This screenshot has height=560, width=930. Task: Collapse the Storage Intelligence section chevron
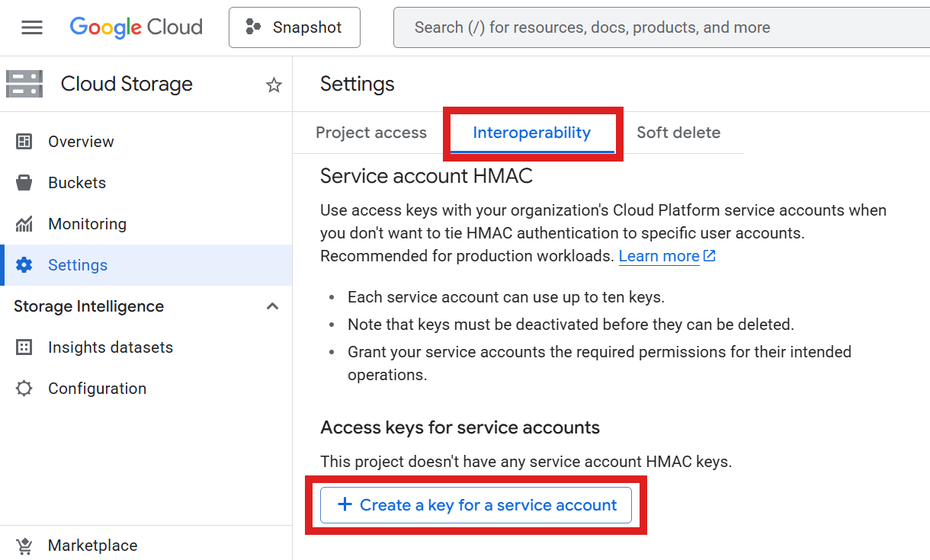point(272,306)
